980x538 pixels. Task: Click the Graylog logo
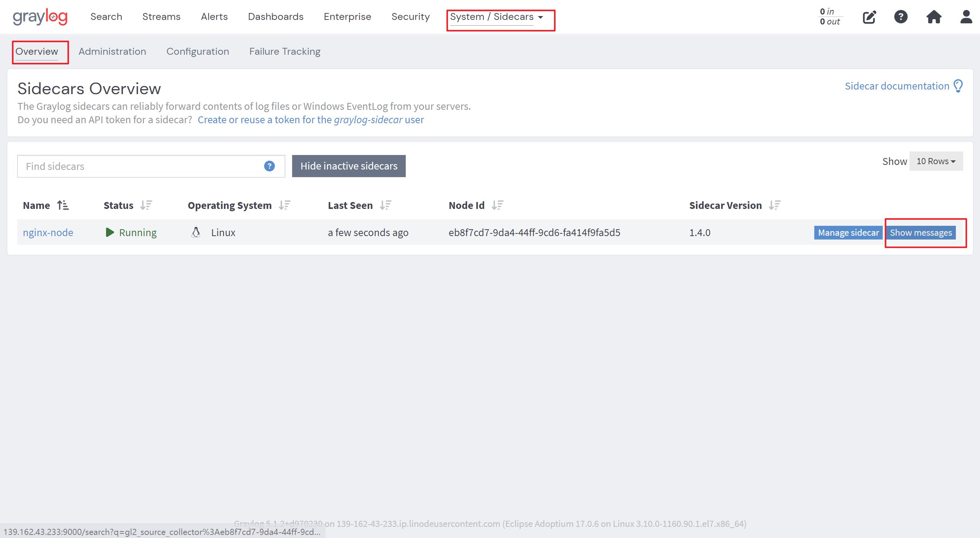(40, 17)
